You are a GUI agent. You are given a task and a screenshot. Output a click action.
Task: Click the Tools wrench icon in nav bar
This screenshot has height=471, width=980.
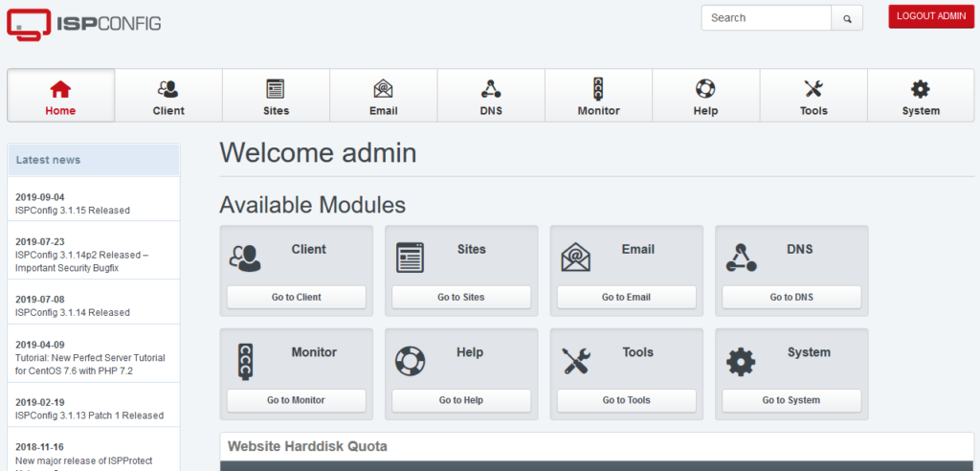point(813,89)
